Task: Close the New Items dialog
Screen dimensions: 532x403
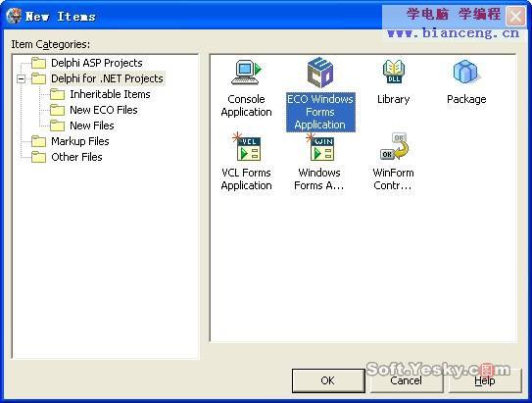Action: click(515, 16)
